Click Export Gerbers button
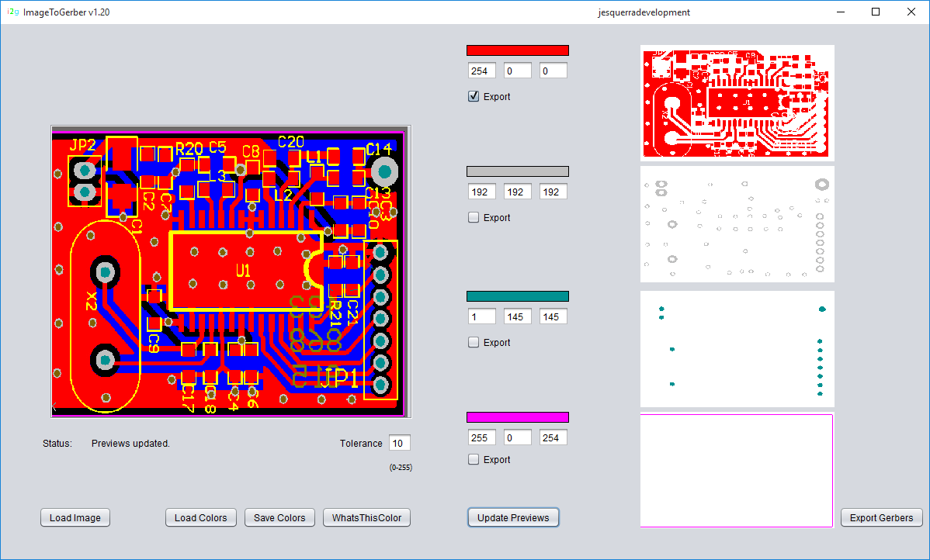 point(881,517)
